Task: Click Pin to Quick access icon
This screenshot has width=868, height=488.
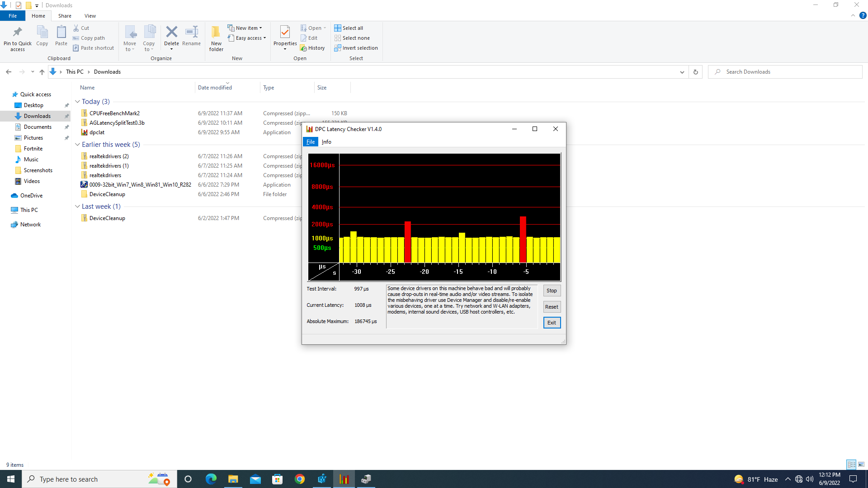Action: point(18,32)
